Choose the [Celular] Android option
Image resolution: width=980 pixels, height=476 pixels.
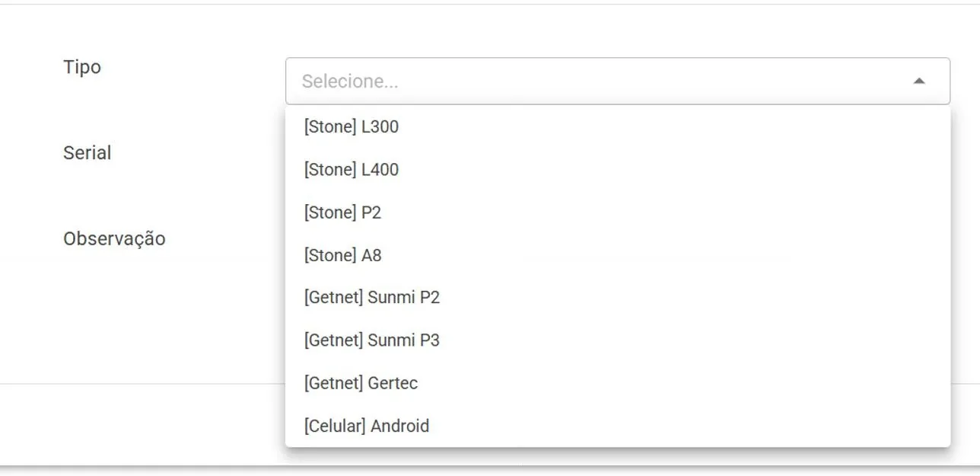618,426
